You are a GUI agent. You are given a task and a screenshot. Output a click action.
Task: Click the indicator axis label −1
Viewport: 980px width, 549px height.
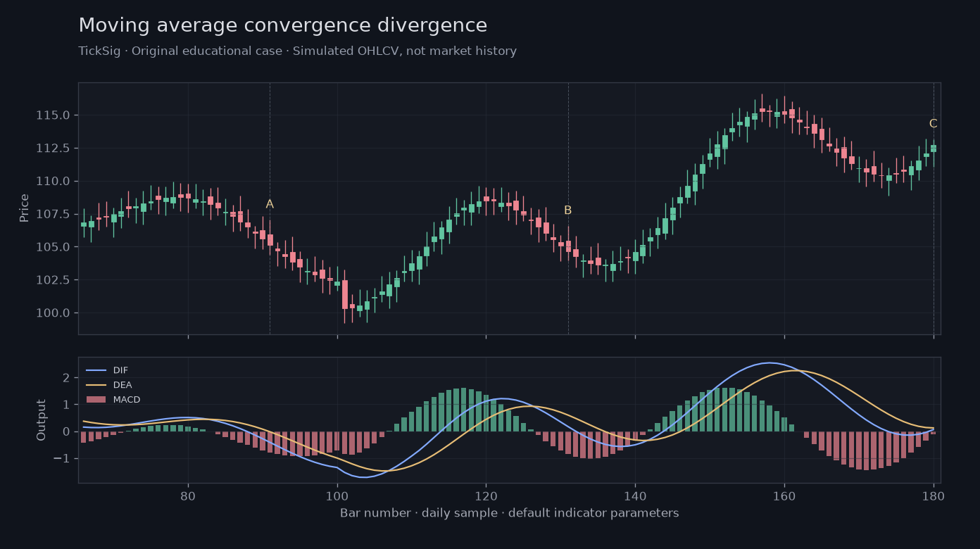tap(61, 459)
